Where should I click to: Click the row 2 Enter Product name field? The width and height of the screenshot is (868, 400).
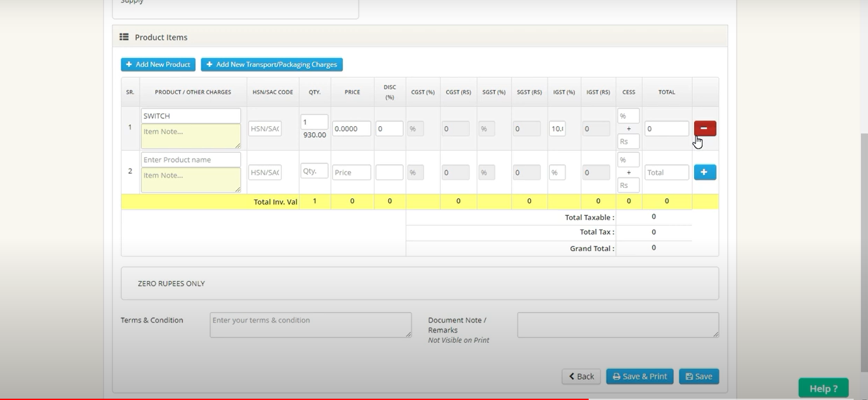[191, 159]
